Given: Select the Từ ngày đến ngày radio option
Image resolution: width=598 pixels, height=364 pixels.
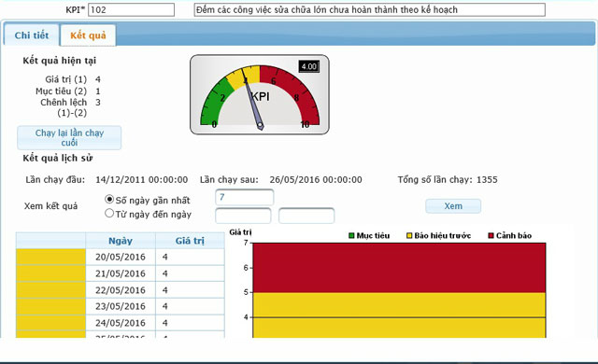Looking at the screenshot, I should click(x=109, y=213).
